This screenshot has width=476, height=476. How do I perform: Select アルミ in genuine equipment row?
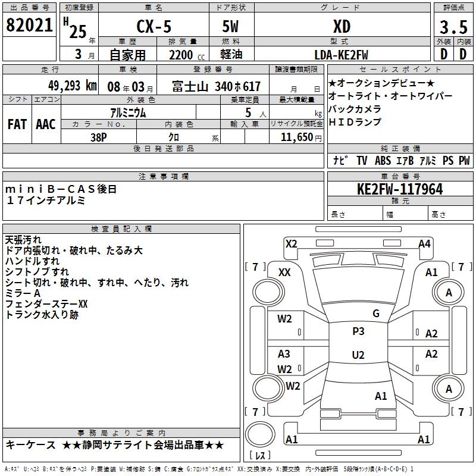428,160
